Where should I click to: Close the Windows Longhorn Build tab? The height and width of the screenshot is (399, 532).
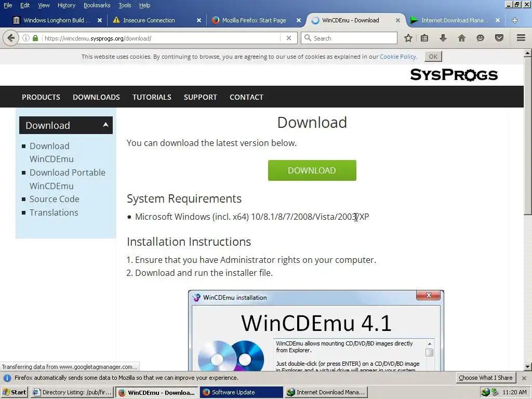(100, 20)
